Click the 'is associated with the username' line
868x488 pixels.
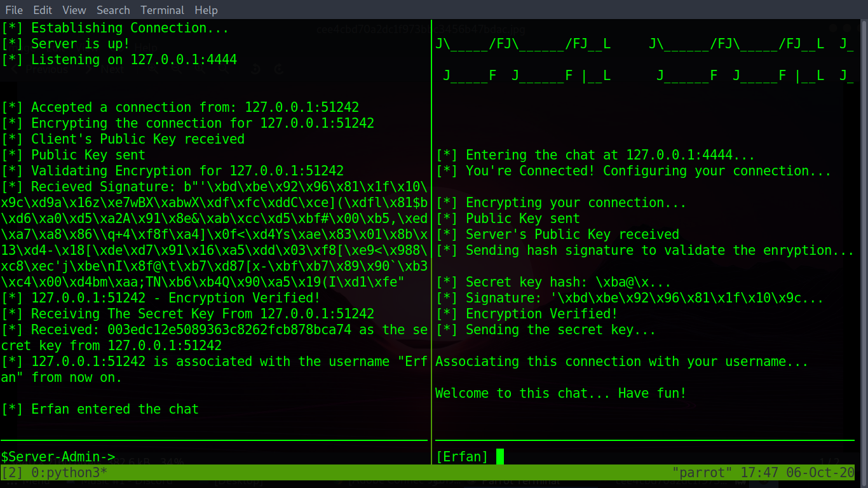tap(214, 362)
